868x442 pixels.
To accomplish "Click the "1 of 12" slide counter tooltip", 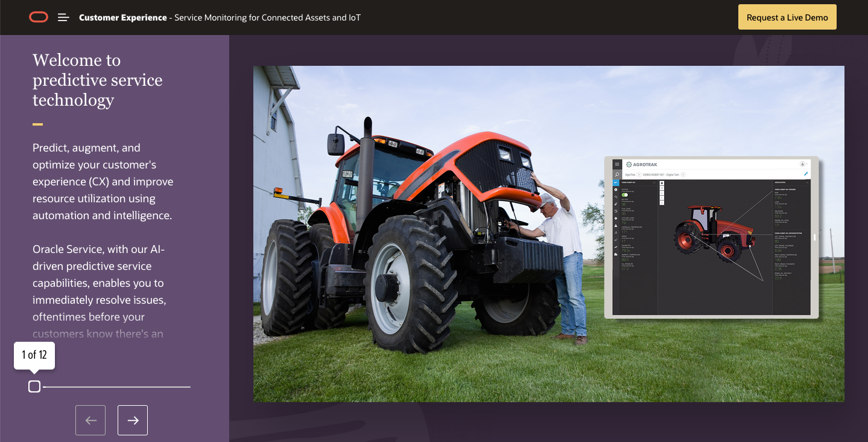I will [x=34, y=355].
